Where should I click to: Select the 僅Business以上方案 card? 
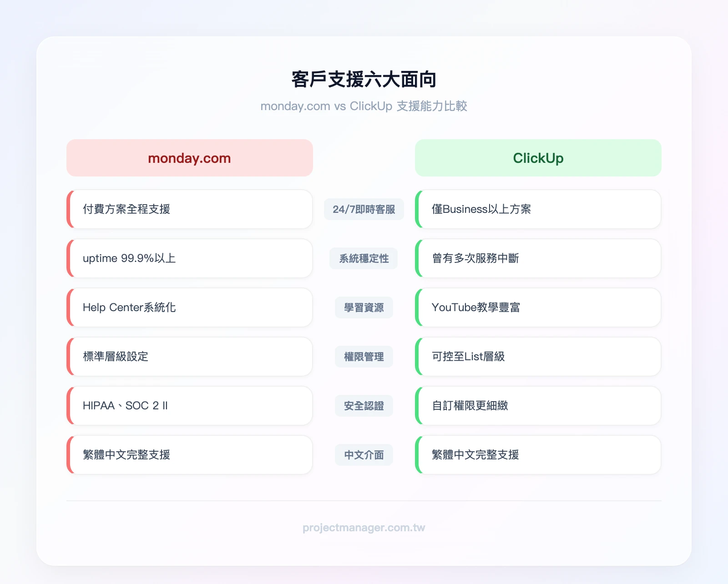[x=538, y=209]
